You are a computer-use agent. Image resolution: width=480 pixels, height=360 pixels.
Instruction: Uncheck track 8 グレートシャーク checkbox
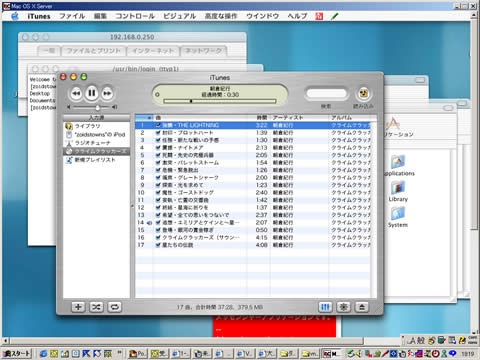(158, 178)
